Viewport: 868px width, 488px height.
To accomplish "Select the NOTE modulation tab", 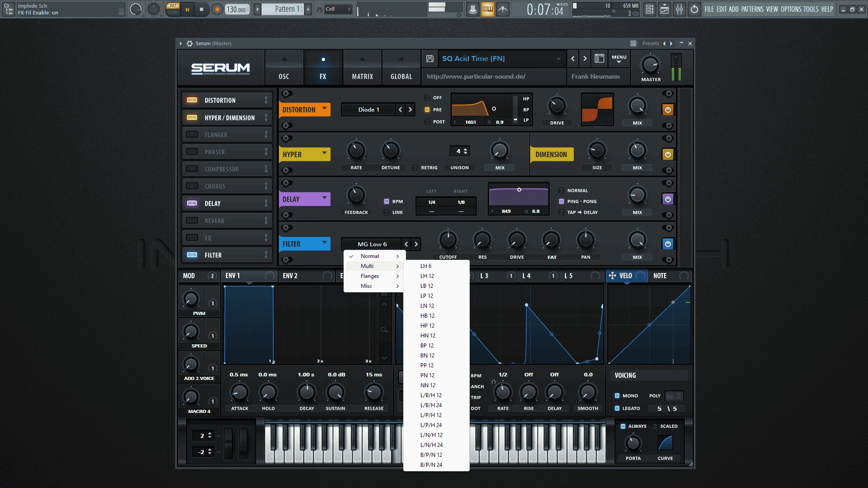I will 670,276.
